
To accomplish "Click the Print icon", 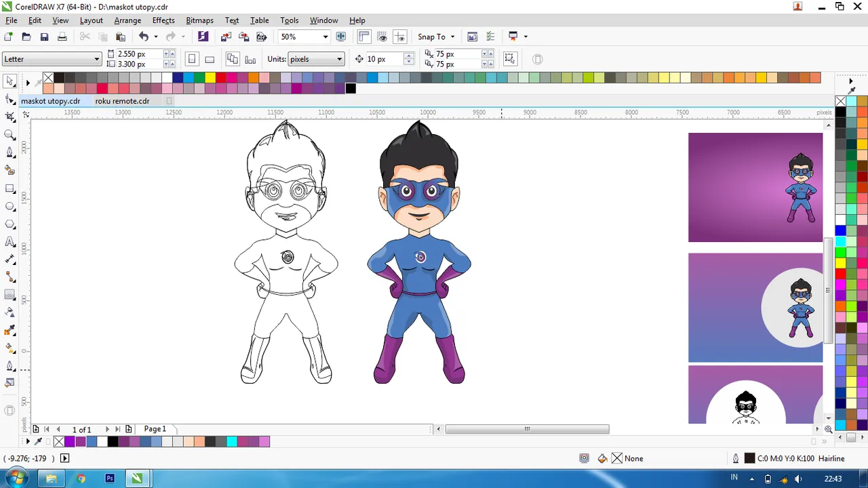I will point(62,37).
